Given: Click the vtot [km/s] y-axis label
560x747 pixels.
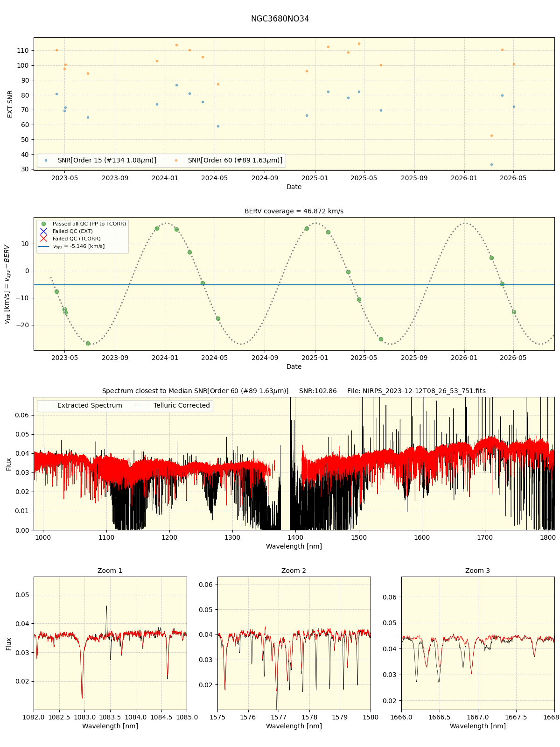Looking at the screenshot, I should [x=7, y=284].
